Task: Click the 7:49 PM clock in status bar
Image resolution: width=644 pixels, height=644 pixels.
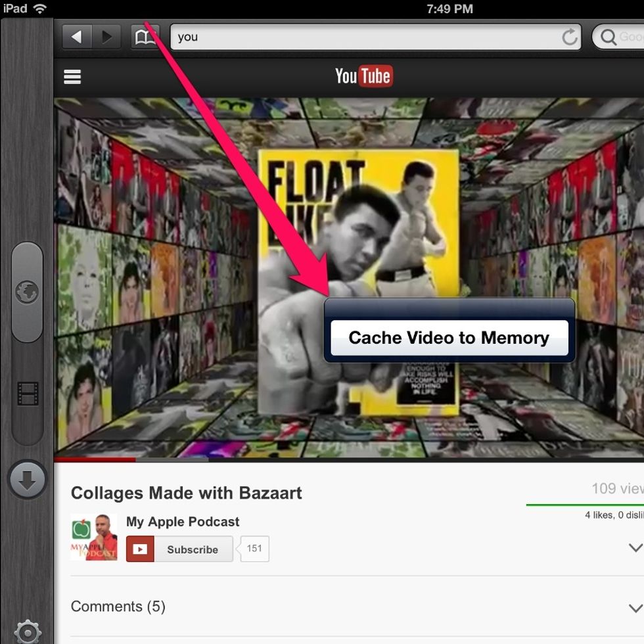Action: click(449, 9)
